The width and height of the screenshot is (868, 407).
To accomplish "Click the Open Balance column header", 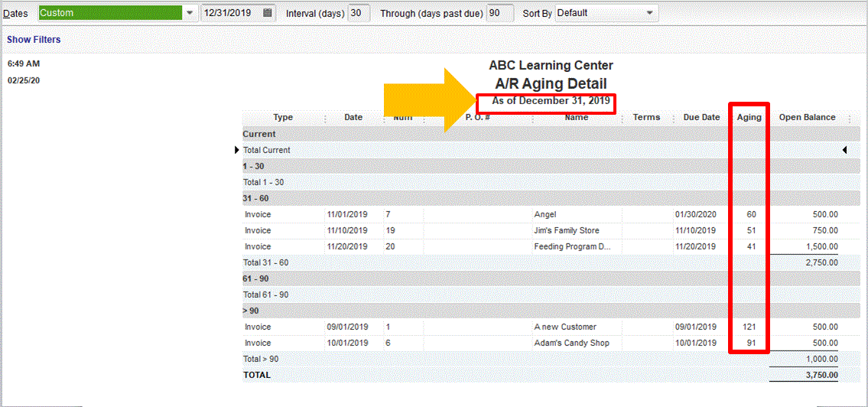I will click(x=807, y=118).
